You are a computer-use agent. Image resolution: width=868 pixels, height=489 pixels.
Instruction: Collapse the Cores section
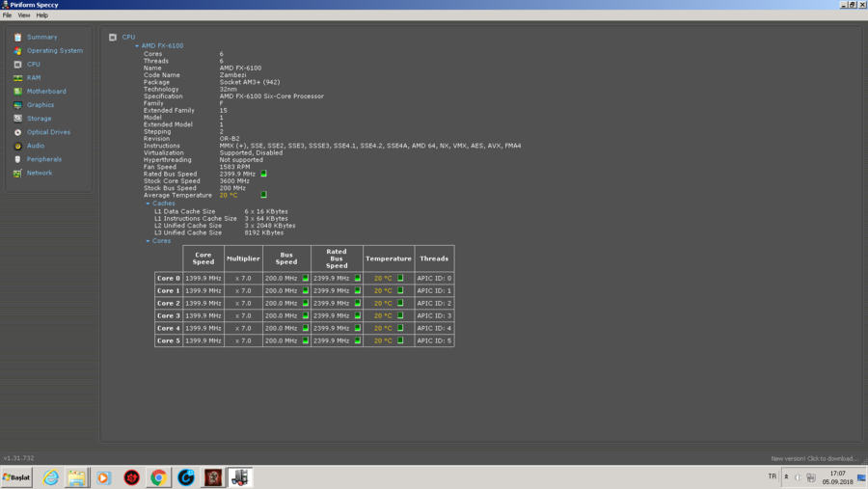148,241
